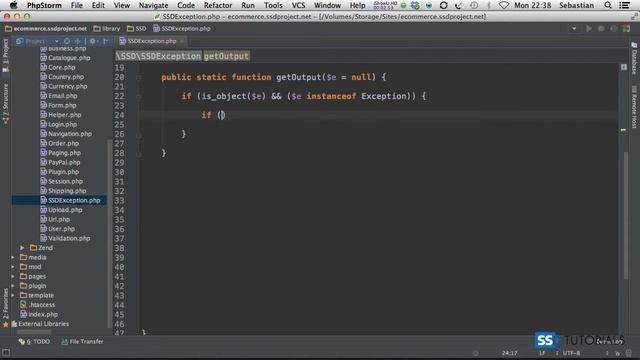Image resolution: width=640 pixels, height=360 pixels.
Task: Select PayPal.php file icon in the tree
Action: 43,162
